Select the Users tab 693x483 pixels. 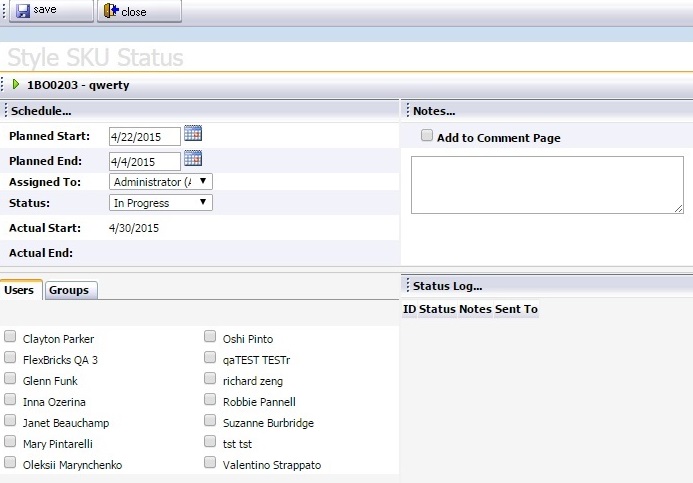(21, 290)
